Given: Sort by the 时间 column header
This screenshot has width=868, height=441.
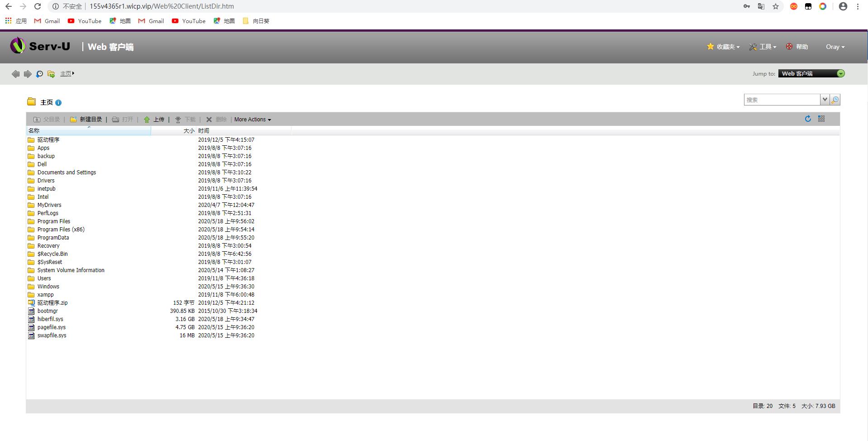Looking at the screenshot, I should [243, 131].
